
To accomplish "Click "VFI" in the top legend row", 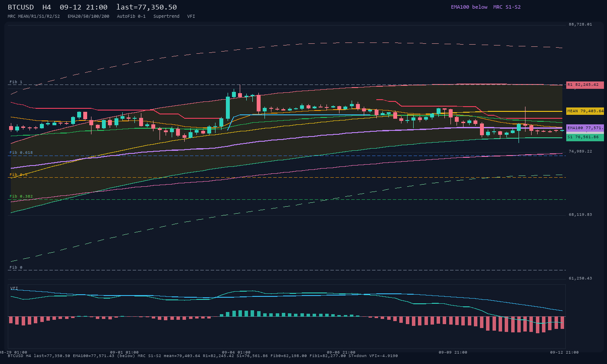I will [191, 16].
